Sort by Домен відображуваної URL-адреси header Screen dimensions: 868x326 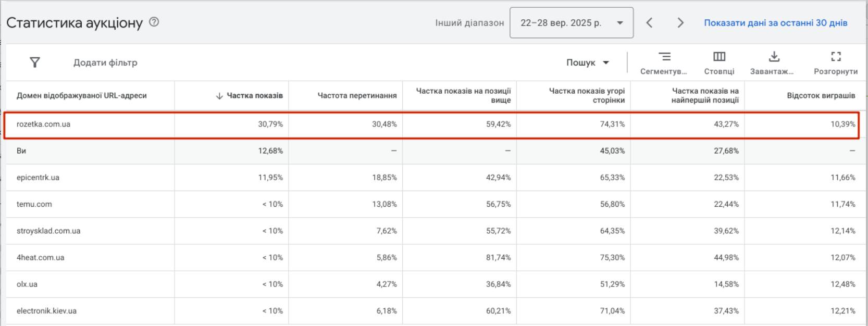(x=82, y=96)
